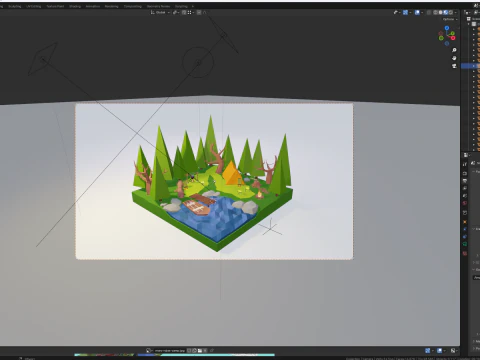The height and width of the screenshot is (360, 480).
Task: Click the zoom view magnifier icon
Action: click(454, 50)
